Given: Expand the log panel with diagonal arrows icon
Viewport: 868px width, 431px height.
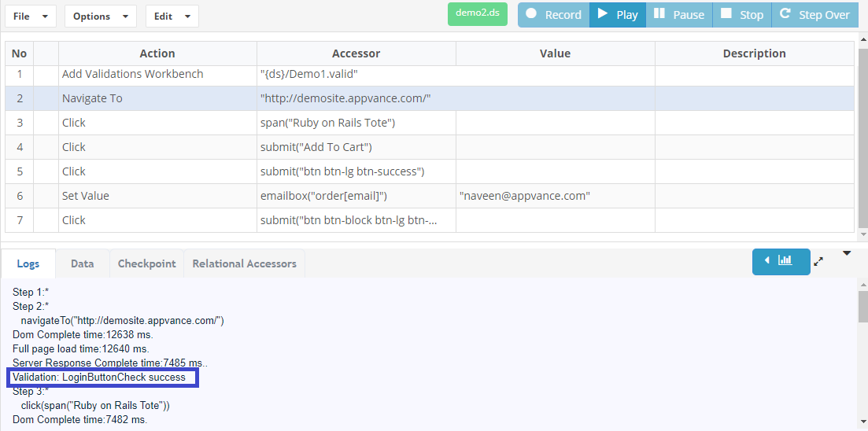Looking at the screenshot, I should click(x=818, y=262).
